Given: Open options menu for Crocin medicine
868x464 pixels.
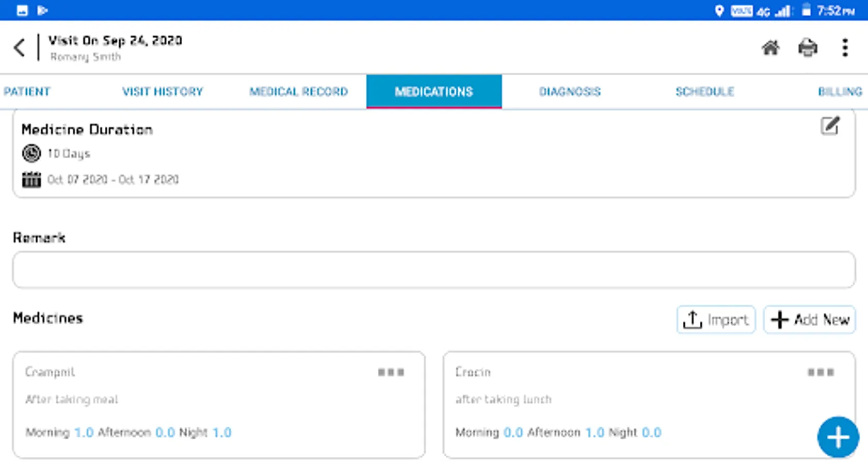Looking at the screenshot, I should pyautogui.click(x=821, y=372).
